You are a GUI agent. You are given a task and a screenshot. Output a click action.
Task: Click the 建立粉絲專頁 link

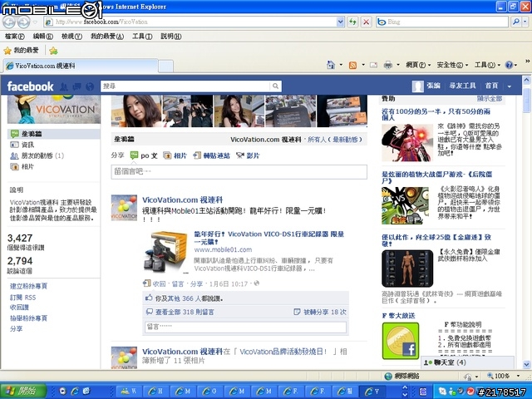[28, 286]
